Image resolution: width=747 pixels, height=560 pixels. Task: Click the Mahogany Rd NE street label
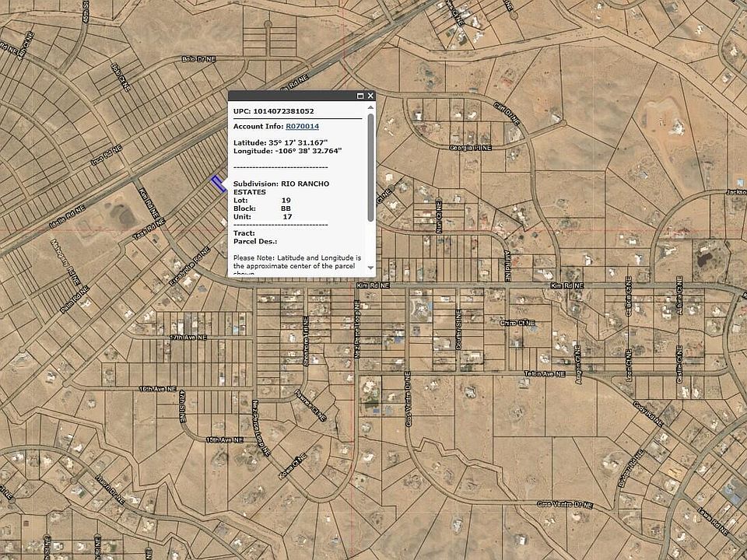pos(65,262)
